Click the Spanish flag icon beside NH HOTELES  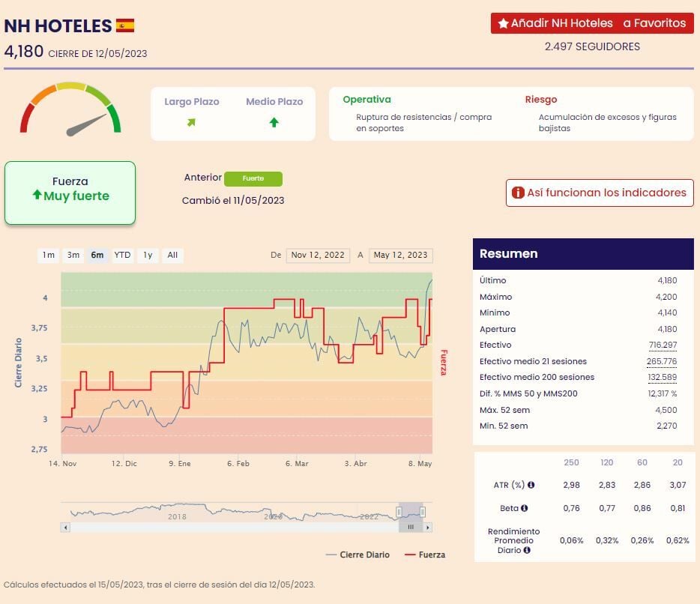click(x=125, y=25)
